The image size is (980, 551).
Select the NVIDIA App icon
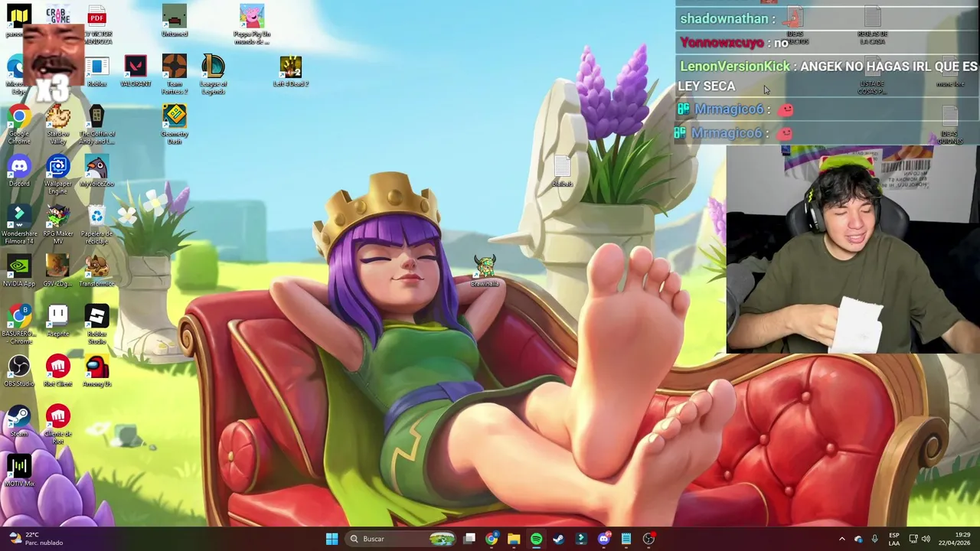pyautogui.click(x=19, y=272)
